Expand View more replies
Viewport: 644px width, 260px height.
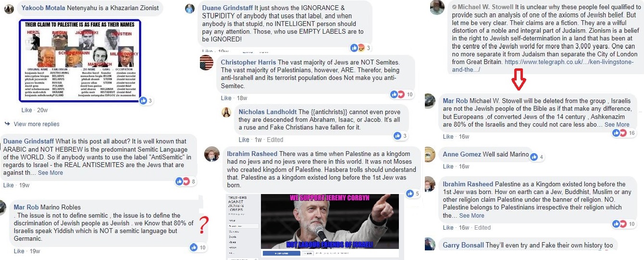(x=37, y=124)
